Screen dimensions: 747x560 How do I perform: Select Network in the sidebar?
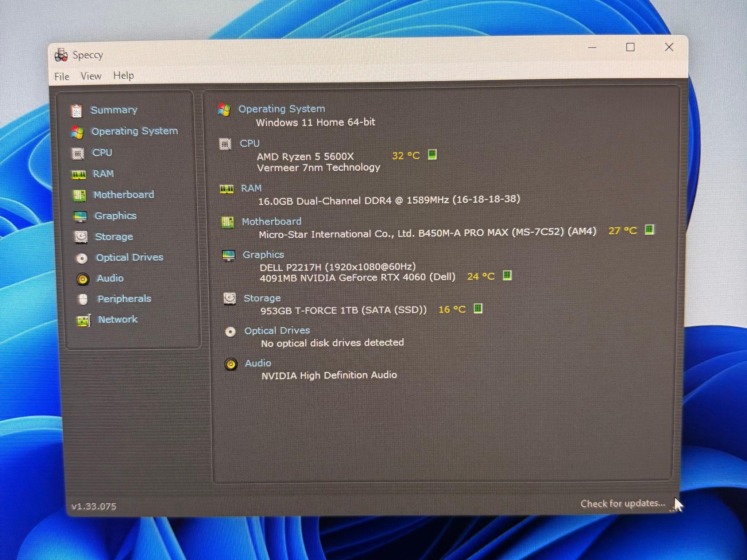tap(118, 320)
